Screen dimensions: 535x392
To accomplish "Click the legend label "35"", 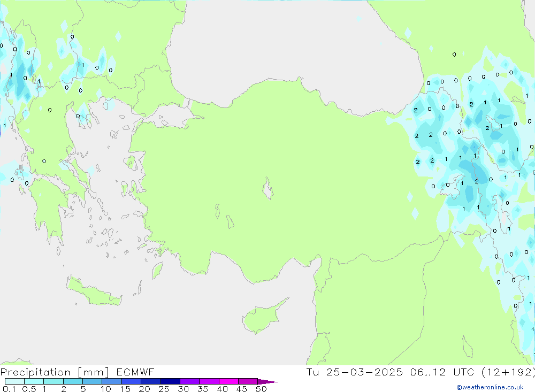I will pyautogui.click(x=203, y=389).
